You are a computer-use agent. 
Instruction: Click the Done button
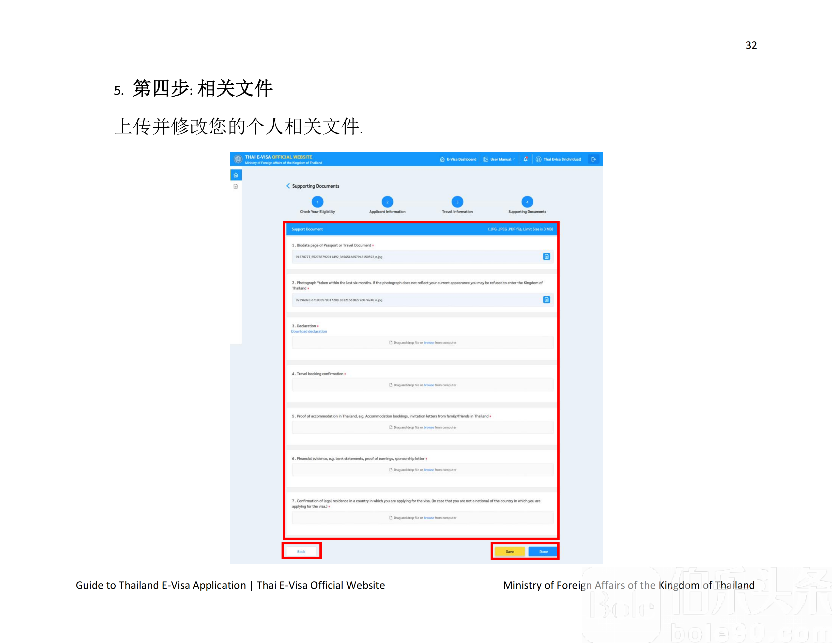[x=543, y=551]
